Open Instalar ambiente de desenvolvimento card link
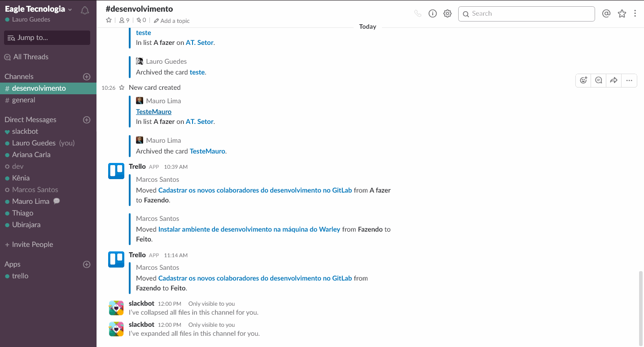Image resolution: width=644 pixels, height=347 pixels. pos(249,229)
